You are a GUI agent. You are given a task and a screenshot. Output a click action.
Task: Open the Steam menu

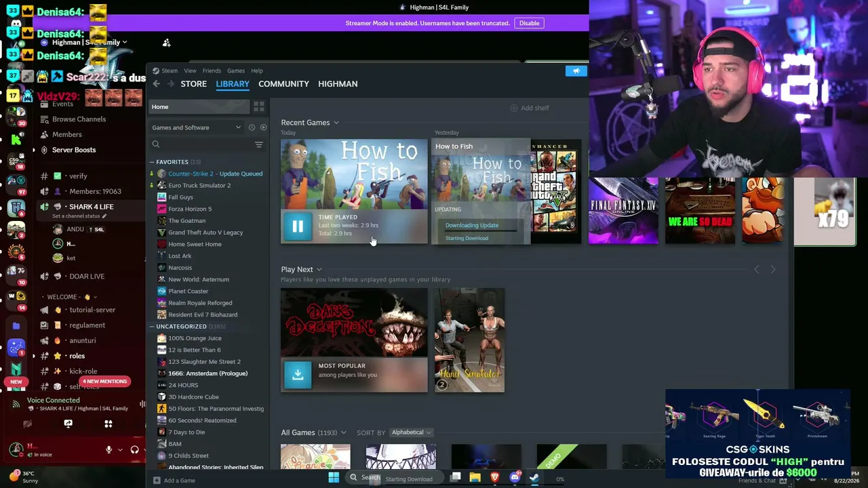pos(170,70)
